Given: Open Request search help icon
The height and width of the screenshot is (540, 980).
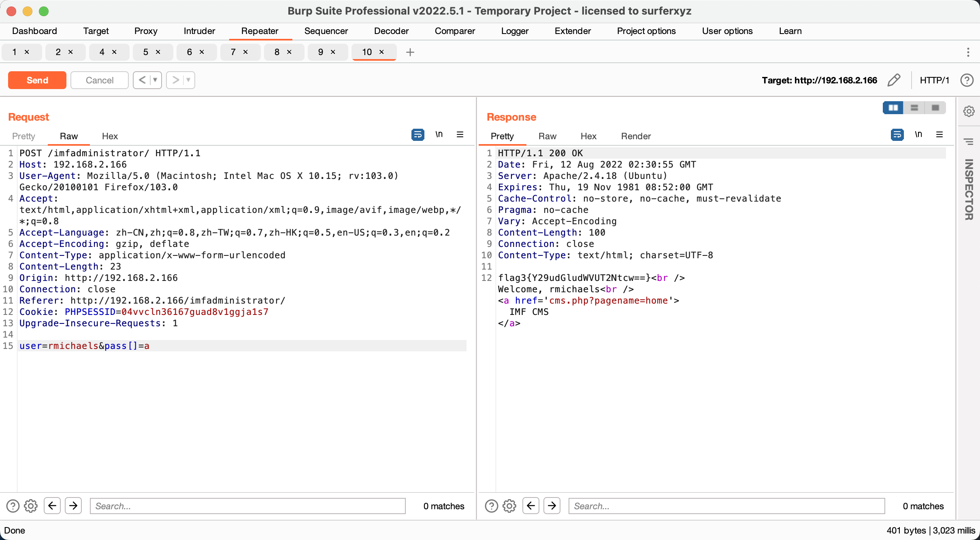Looking at the screenshot, I should coord(13,506).
